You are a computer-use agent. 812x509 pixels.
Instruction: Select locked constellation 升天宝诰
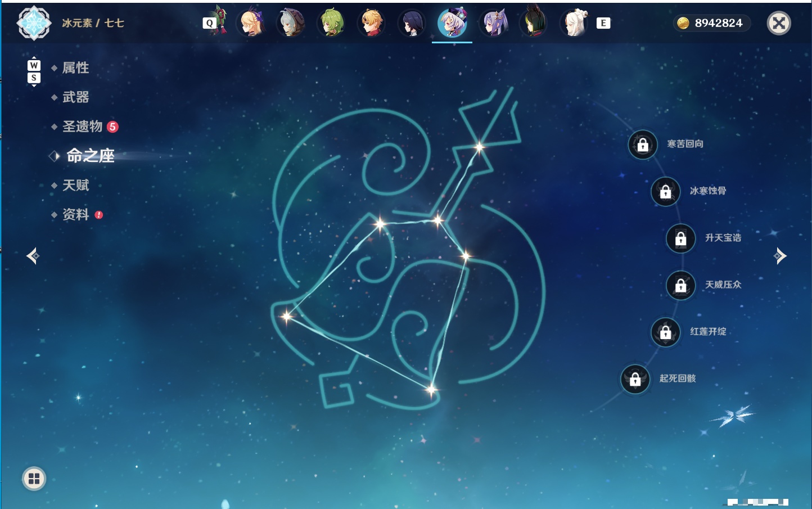[x=681, y=238]
